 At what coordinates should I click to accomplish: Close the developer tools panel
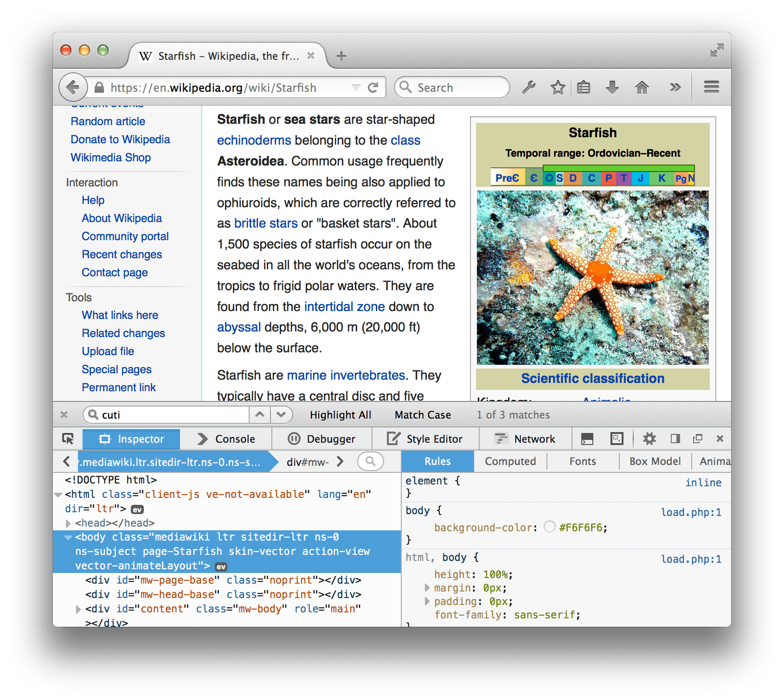[720, 439]
